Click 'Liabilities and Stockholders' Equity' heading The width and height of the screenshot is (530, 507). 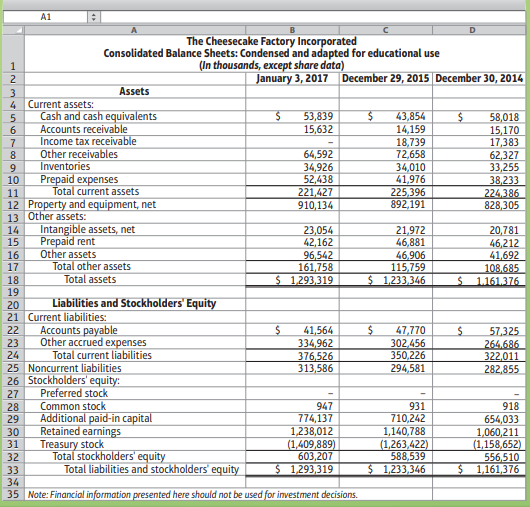point(135,304)
